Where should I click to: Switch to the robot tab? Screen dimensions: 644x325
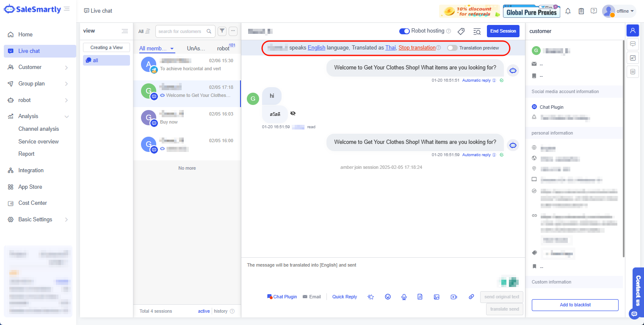pyautogui.click(x=223, y=49)
